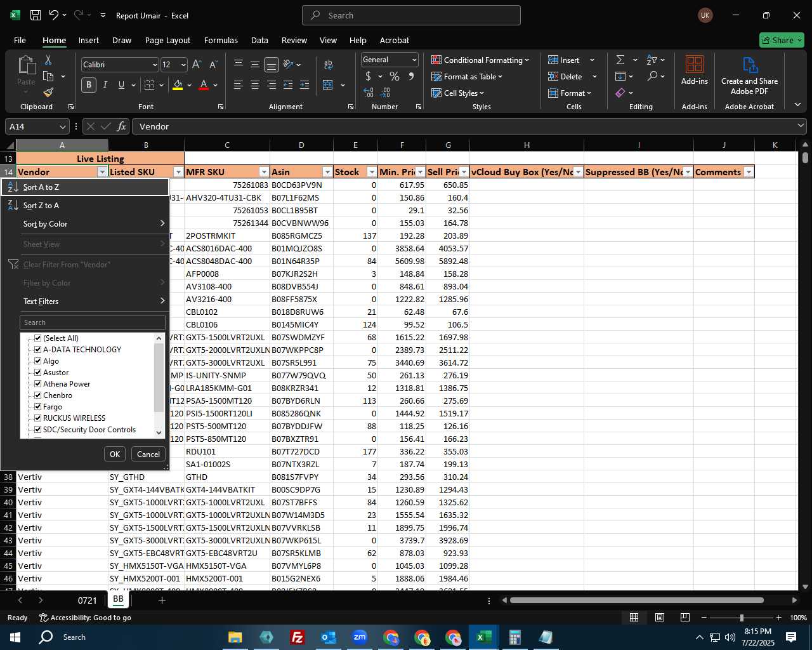The width and height of the screenshot is (812, 650).
Task: Open the Comments column filter dropdown
Action: click(x=749, y=172)
